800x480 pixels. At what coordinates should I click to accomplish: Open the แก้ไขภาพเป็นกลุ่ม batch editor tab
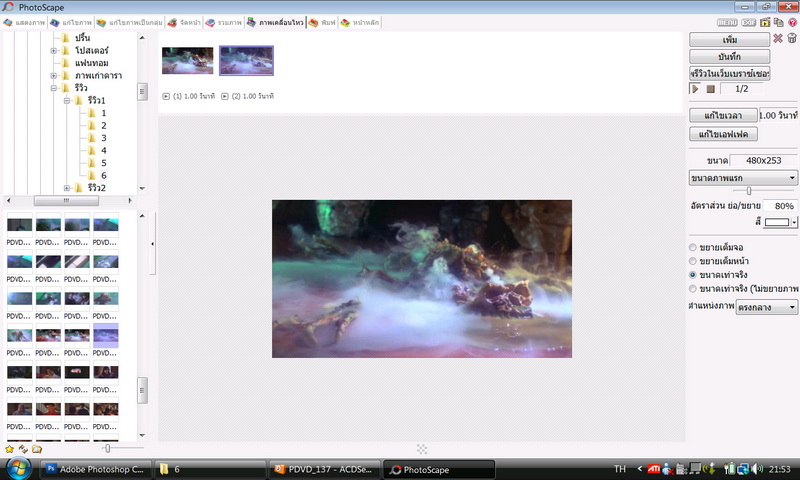click(x=130, y=22)
